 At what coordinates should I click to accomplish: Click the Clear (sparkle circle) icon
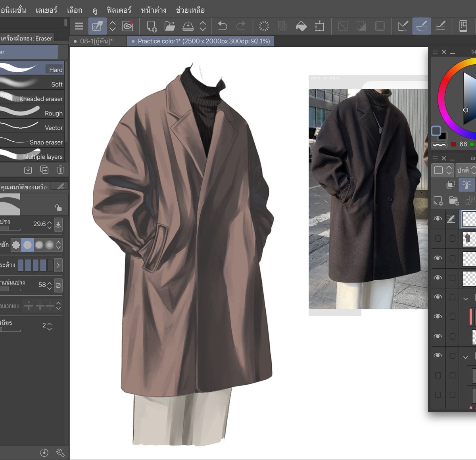pyautogui.click(x=264, y=26)
